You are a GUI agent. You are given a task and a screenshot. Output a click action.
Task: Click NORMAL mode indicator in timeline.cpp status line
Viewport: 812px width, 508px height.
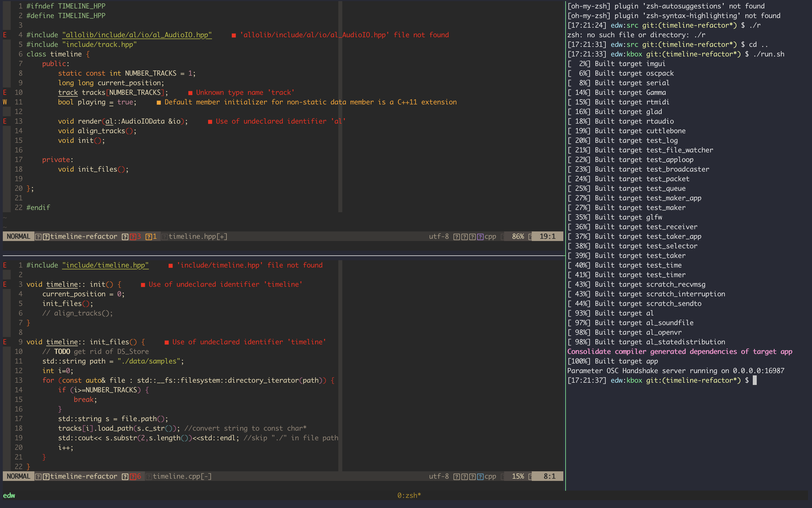(18, 476)
